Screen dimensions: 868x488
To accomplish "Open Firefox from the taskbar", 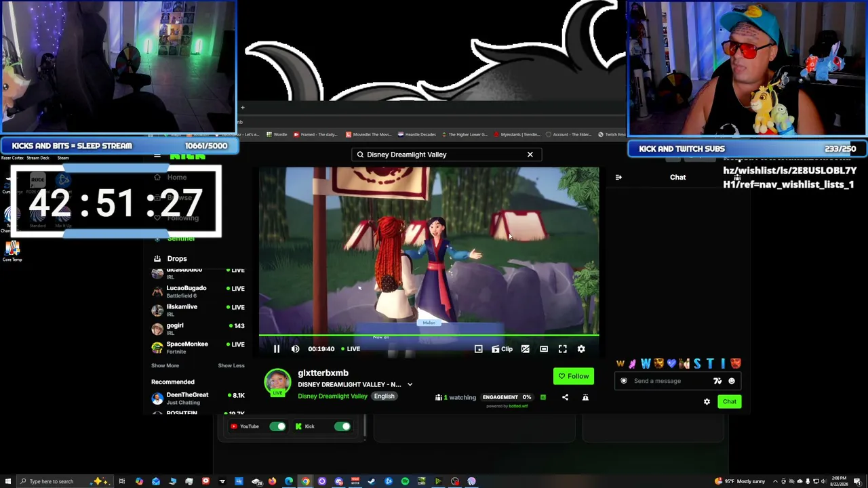I will click(272, 481).
